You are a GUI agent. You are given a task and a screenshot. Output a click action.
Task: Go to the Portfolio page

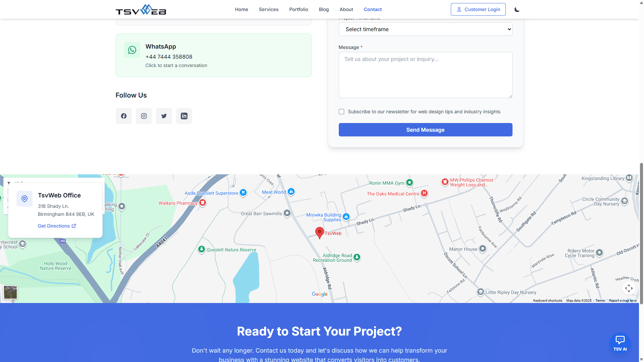[x=299, y=9]
